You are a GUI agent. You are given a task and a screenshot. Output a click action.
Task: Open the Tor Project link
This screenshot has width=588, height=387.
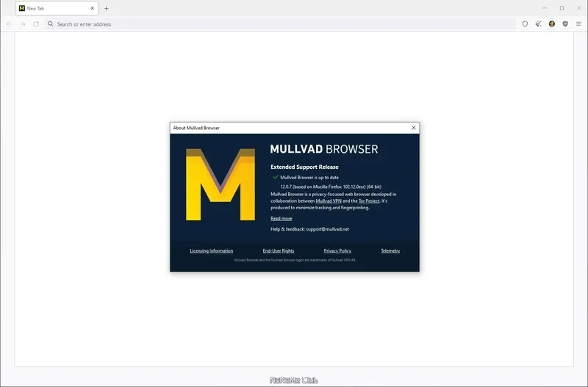click(369, 201)
